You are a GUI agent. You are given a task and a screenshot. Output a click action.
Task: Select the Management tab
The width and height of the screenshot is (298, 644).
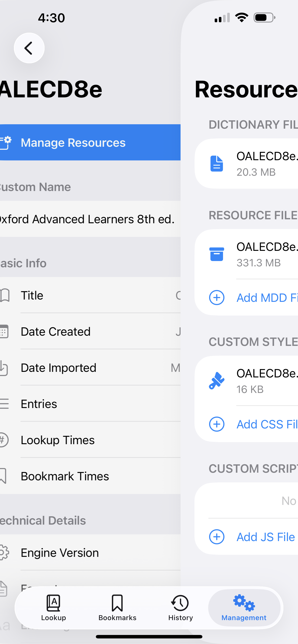[244, 608]
